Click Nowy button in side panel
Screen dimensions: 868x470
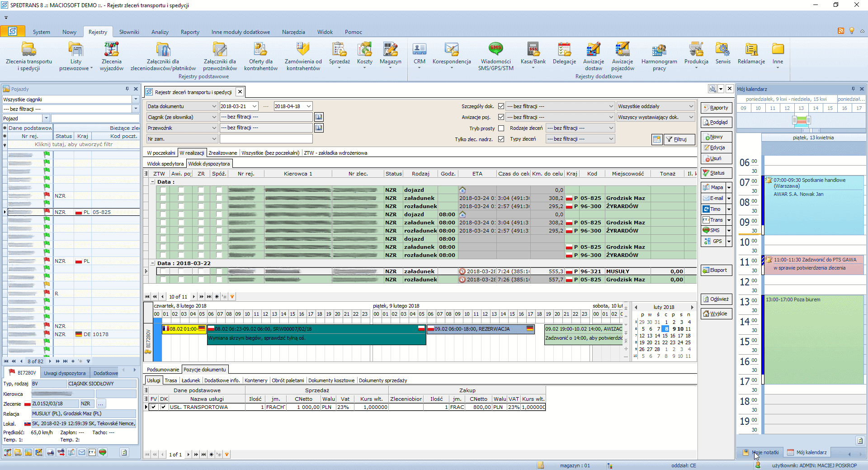pos(716,137)
